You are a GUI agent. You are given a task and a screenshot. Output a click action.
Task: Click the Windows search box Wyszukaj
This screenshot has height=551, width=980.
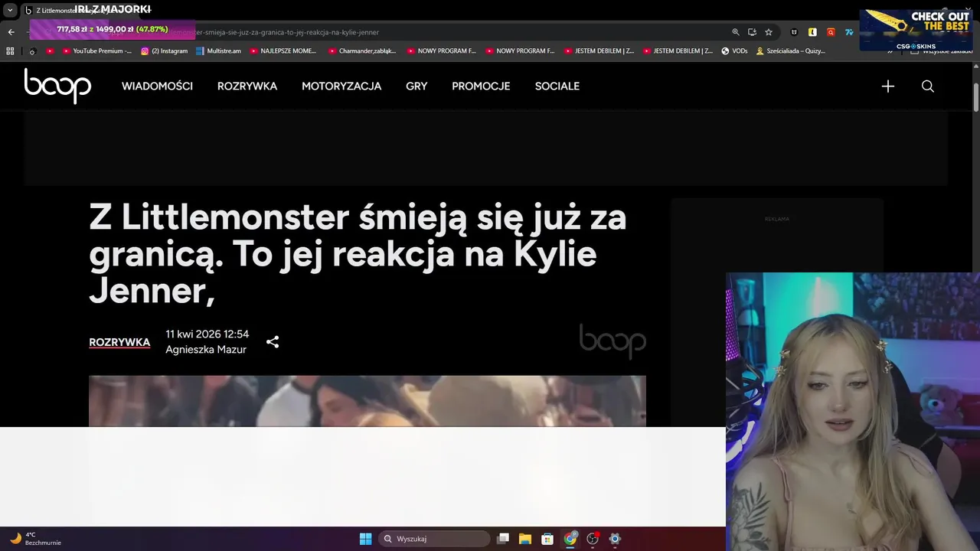click(435, 539)
